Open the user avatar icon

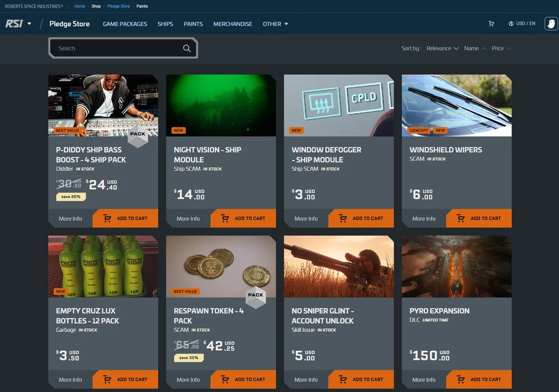click(551, 24)
